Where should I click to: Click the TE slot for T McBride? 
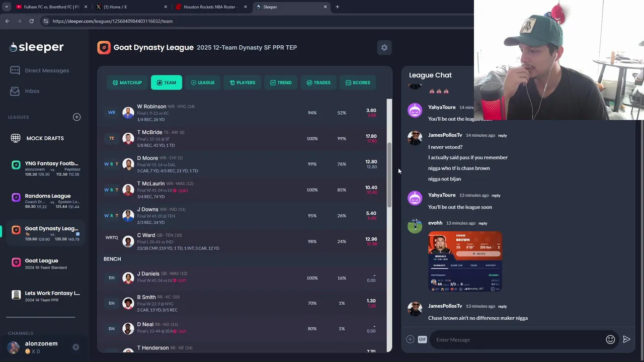click(112, 138)
